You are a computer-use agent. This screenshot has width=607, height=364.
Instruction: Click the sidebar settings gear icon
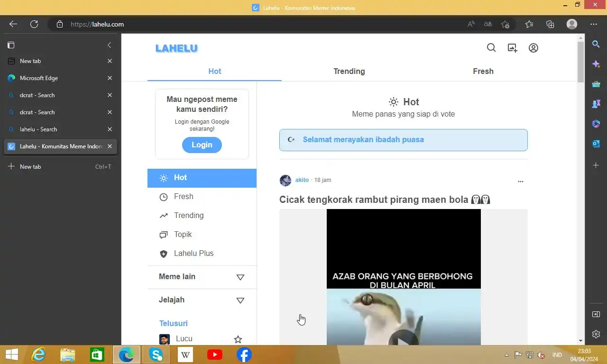596,334
